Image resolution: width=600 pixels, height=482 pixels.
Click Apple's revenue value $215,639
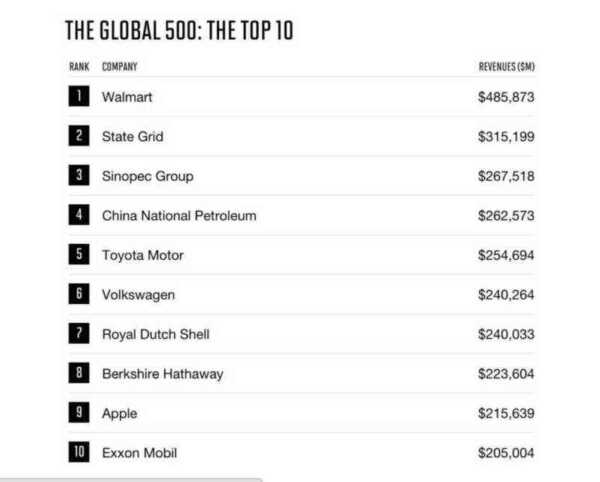(x=506, y=413)
